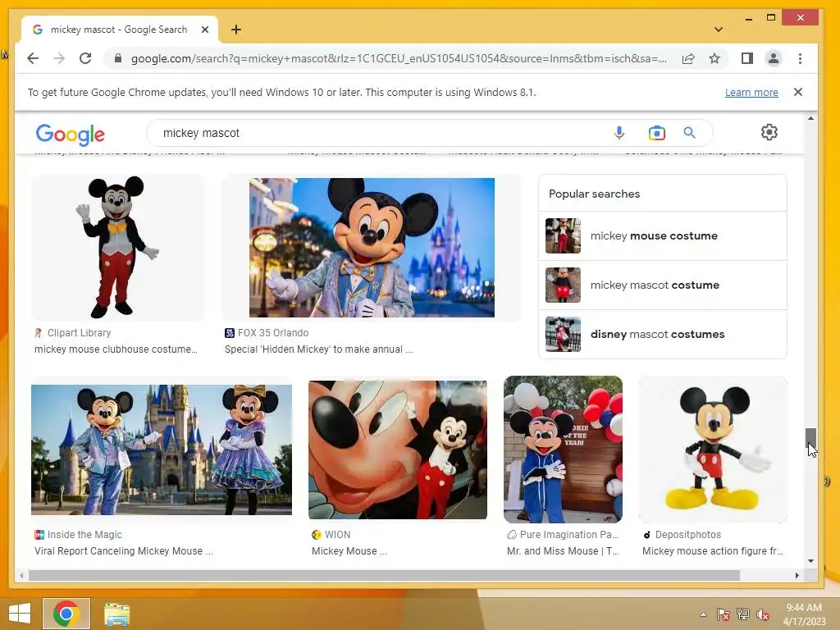Start voice search with the microphone icon
840x630 pixels.
coord(619,132)
